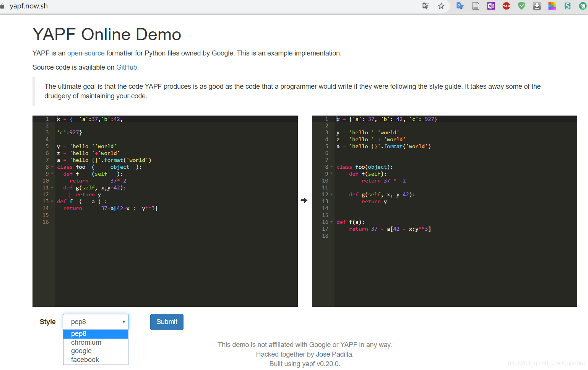Open the green shield AdGuard extension
The height and width of the screenshot is (370, 588).
point(521,6)
